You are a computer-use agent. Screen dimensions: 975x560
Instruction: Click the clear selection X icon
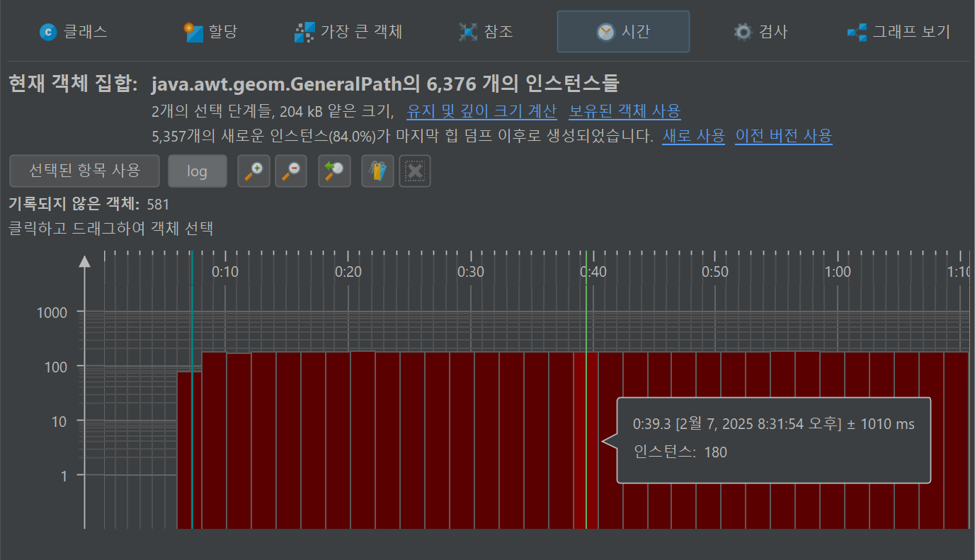tap(415, 171)
